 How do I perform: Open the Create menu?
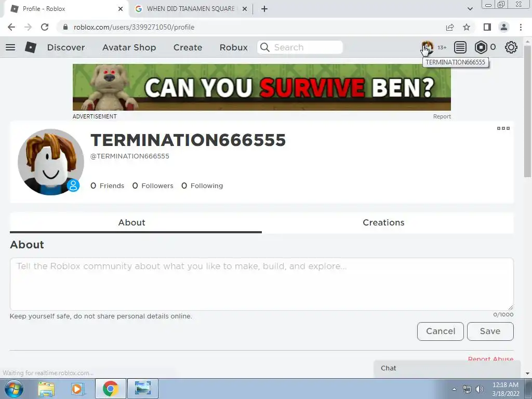188,47
